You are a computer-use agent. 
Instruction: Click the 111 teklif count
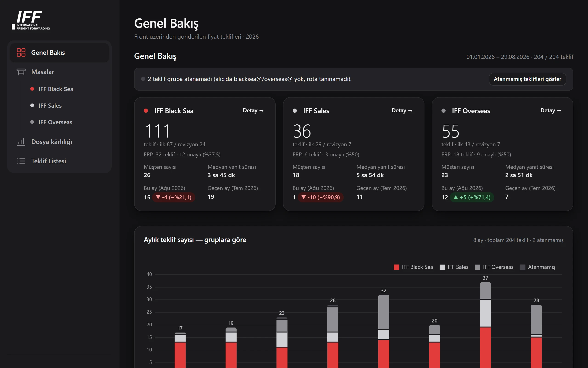click(157, 131)
